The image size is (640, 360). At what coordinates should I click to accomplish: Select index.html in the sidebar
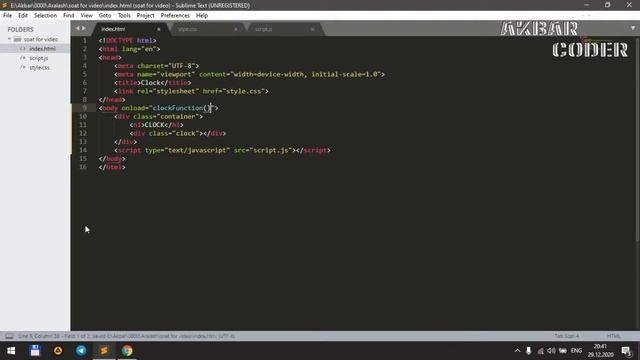(x=42, y=49)
